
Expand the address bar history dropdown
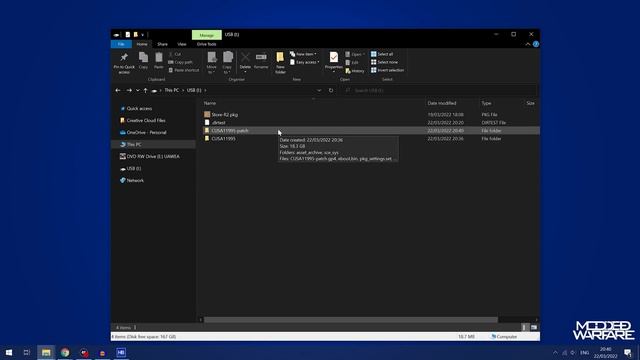[319, 90]
